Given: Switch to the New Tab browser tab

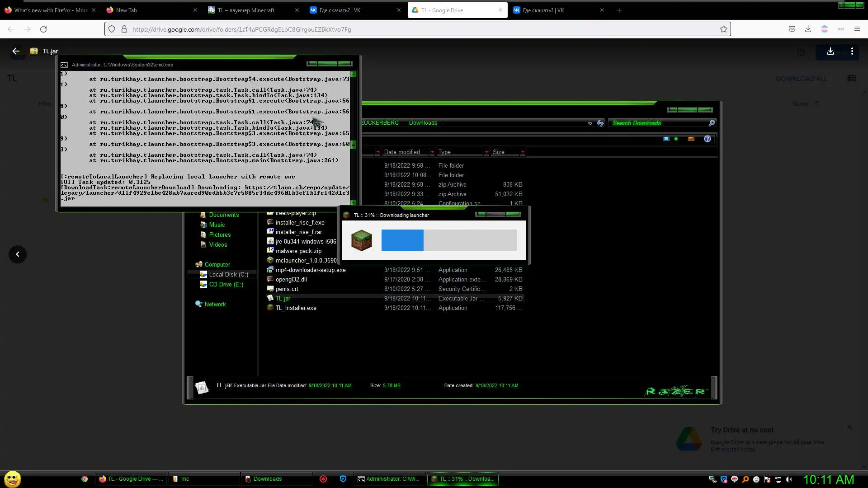Looking at the screenshot, I should 127,10.
